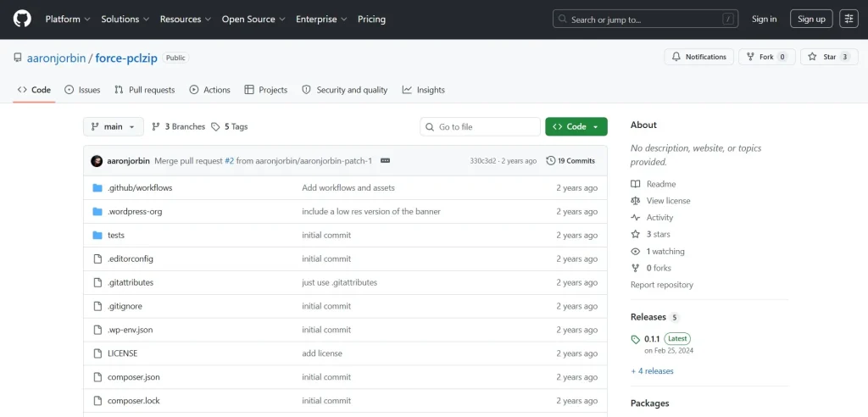The width and height of the screenshot is (868, 417).
Task: Open the Releases heading link
Action: pos(655,317)
